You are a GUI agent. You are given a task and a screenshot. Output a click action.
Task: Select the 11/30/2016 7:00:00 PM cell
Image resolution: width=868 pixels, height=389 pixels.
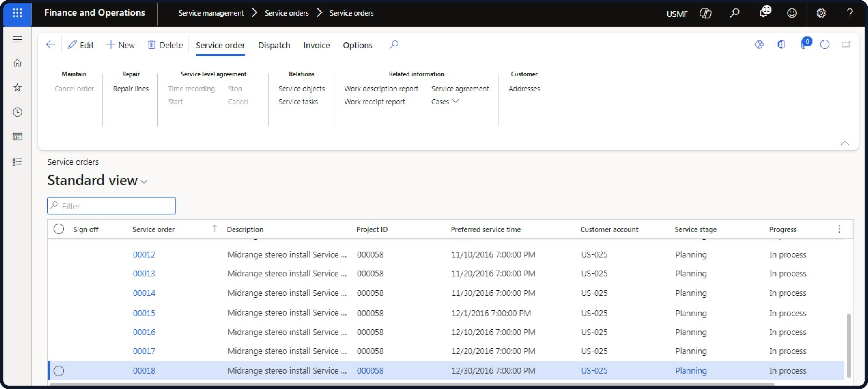coord(493,293)
